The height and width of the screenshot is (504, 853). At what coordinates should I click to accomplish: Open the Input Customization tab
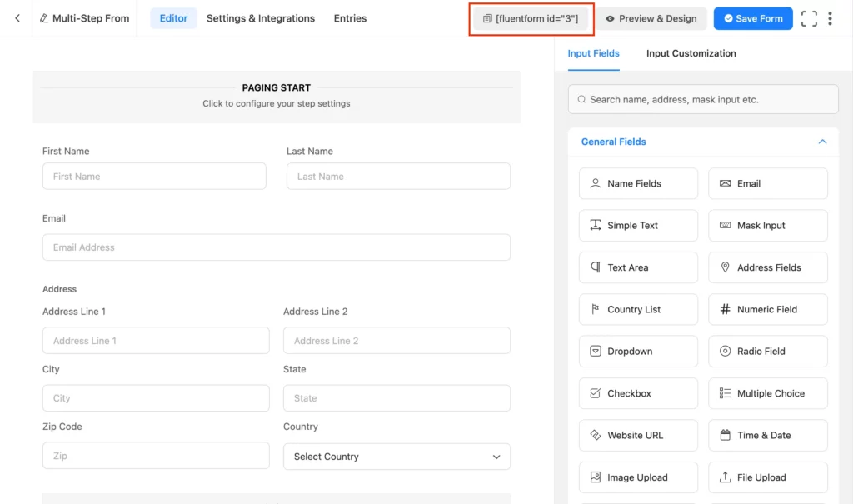point(691,53)
